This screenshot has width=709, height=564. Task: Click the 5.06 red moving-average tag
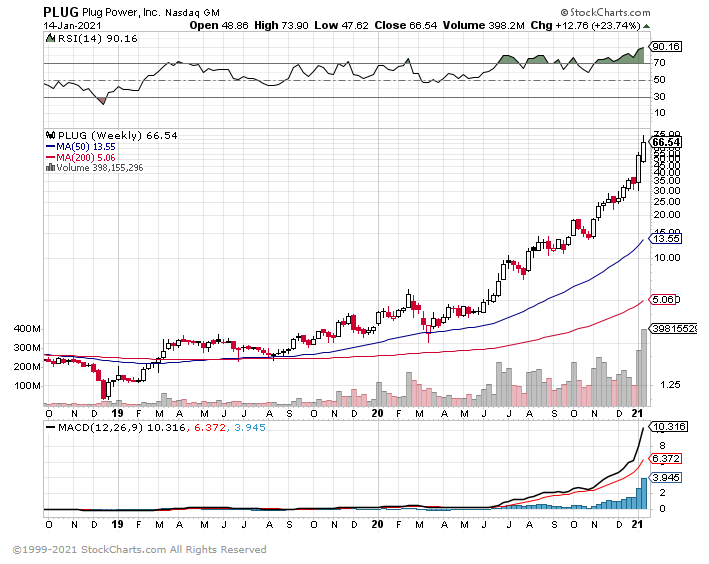663,299
